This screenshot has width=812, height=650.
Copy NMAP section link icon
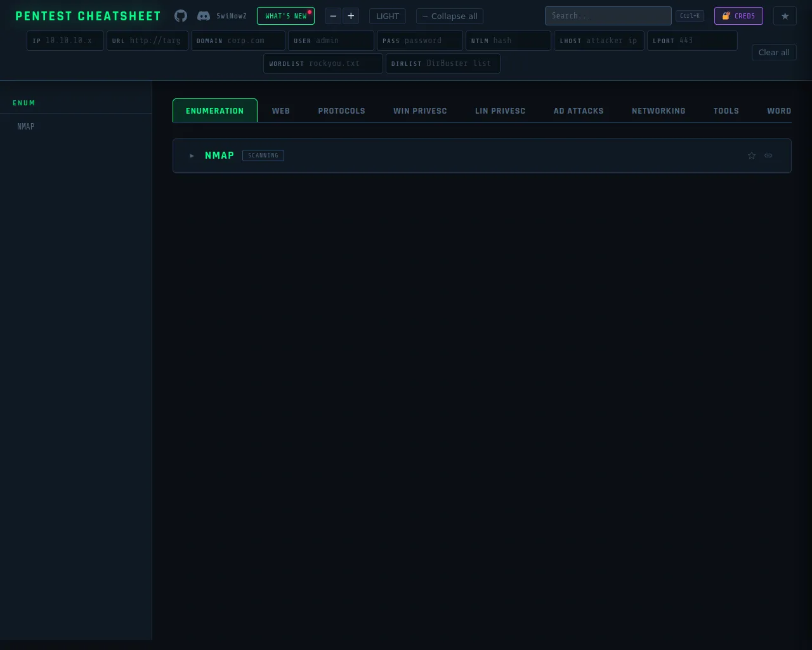pyautogui.click(x=768, y=156)
